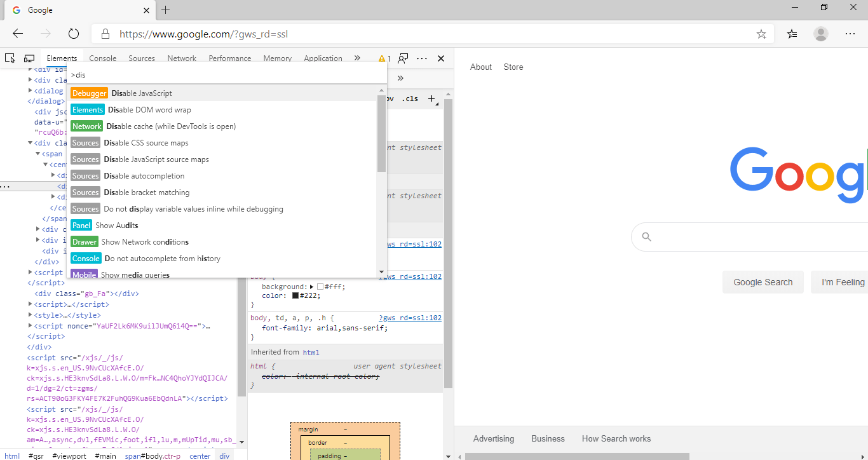Show more DevTools panel tabs

tap(357, 58)
